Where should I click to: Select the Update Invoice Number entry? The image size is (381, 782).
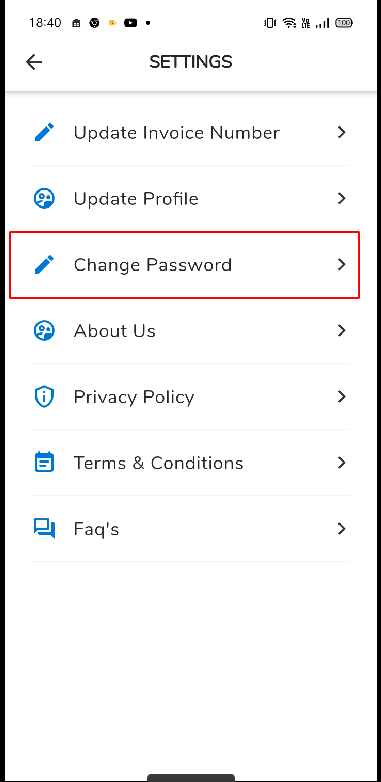(191, 133)
